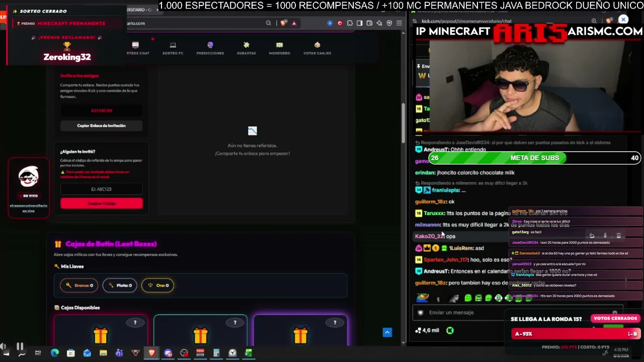Click the zoom magnifier icon in the address bar
This screenshot has height=362, width=644.
pyautogui.click(x=268, y=23)
